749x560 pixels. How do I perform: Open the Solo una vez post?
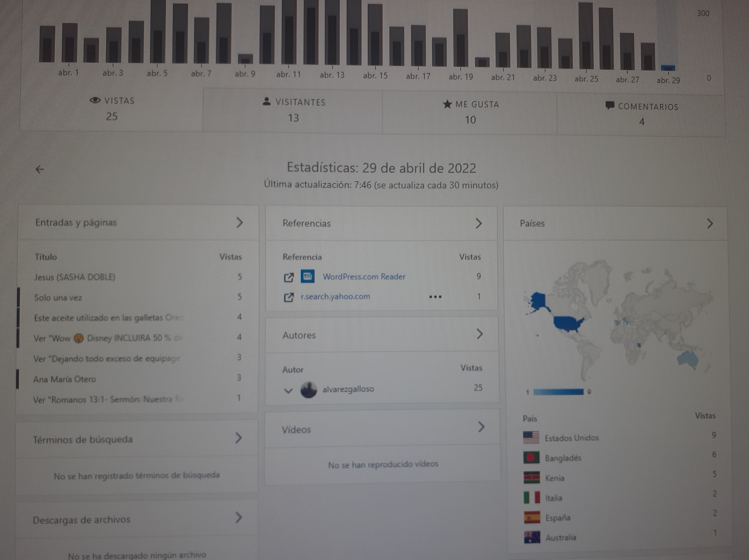(58, 298)
